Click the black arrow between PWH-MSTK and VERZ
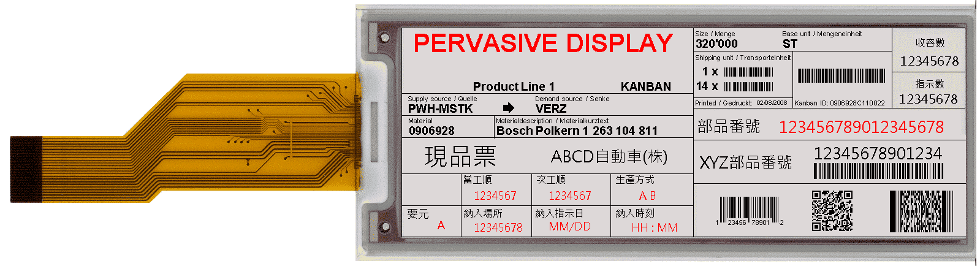 tap(508, 108)
